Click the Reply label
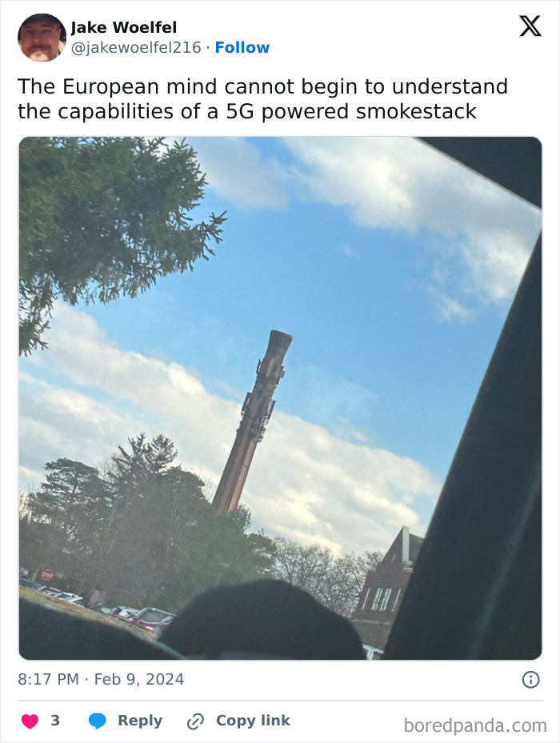 (x=140, y=721)
